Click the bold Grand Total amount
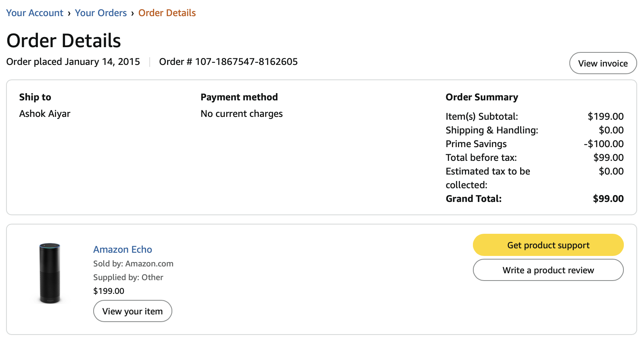This screenshot has width=644, height=341. pos(608,199)
